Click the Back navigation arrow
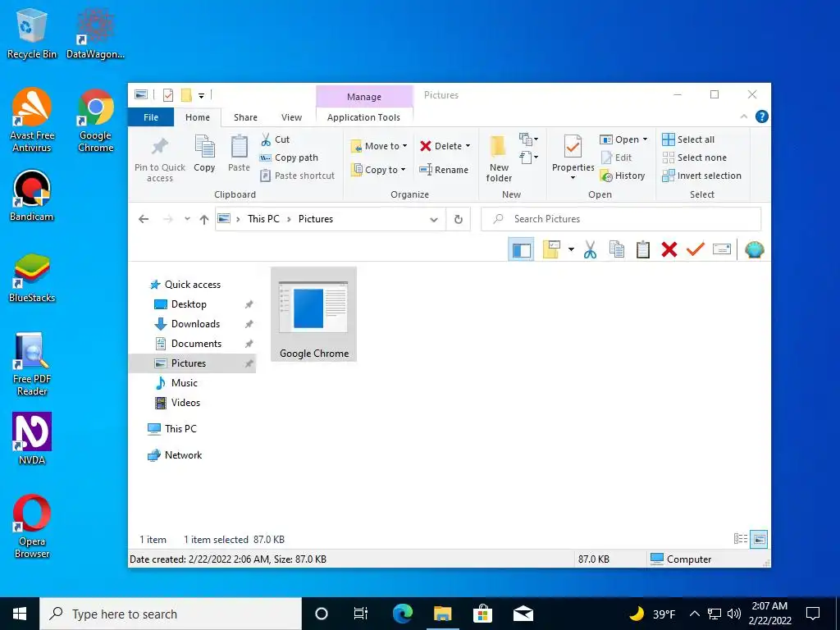This screenshot has height=630, width=840. click(x=144, y=219)
